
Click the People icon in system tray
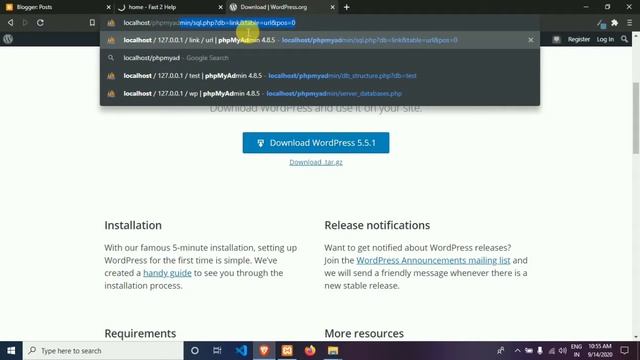500,351
